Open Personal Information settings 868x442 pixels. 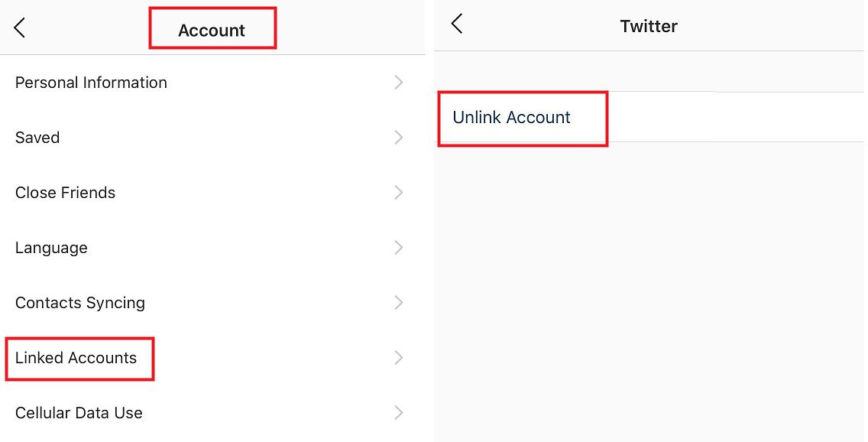(91, 83)
